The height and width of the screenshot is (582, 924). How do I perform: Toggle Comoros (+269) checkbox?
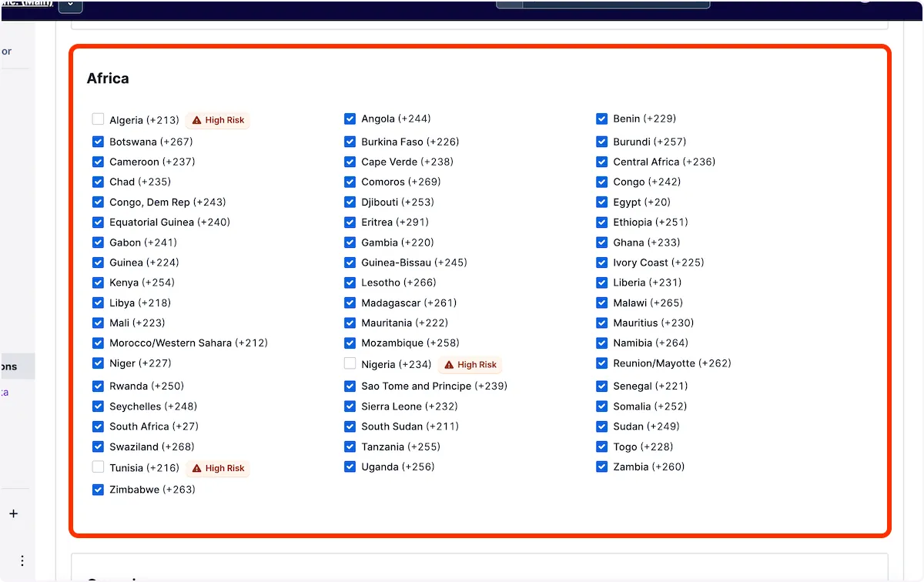(350, 182)
